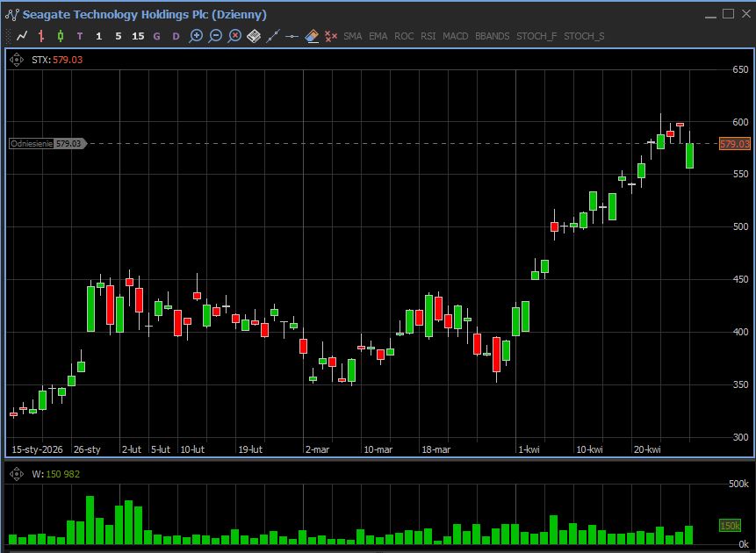Toggle the SMA indicator

coord(352,36)
